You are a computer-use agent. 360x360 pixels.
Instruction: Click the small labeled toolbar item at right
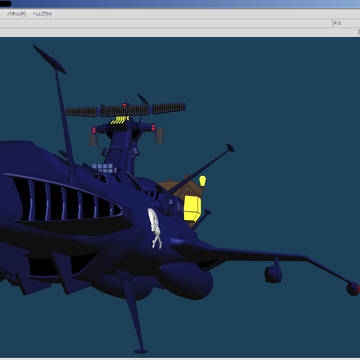(337, 23)
